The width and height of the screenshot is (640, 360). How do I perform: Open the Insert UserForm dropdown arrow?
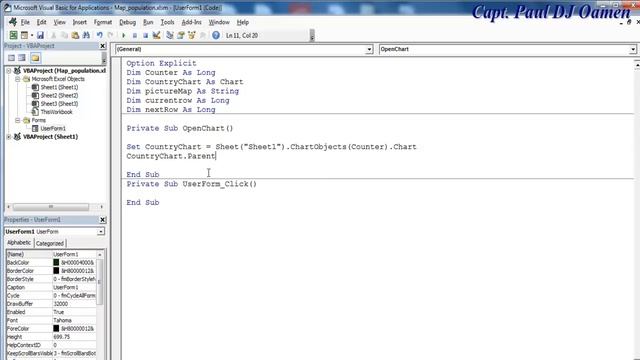(31, 36)
